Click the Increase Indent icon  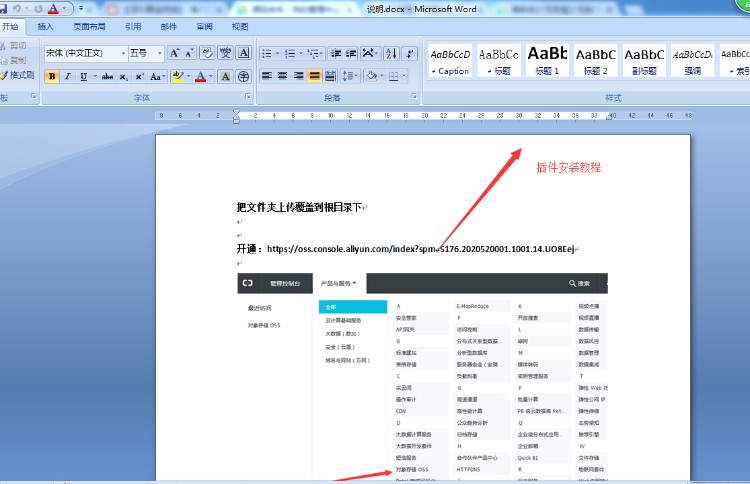(351, 53)
